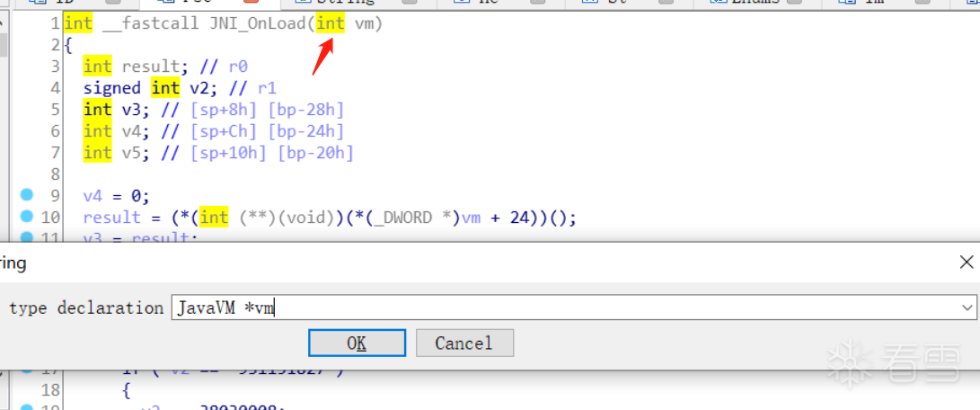This screenshot has width=980, height=410.
Task: Click the left vertical scrollbar thumb
Action: pos(3,45)
